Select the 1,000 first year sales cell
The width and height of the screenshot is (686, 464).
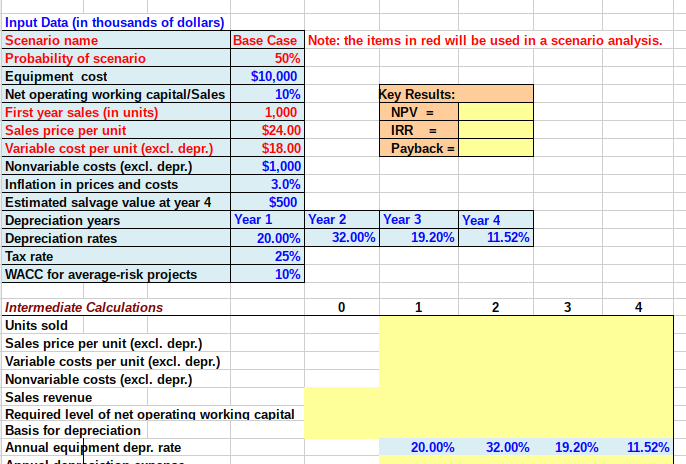tap(267, 112)
